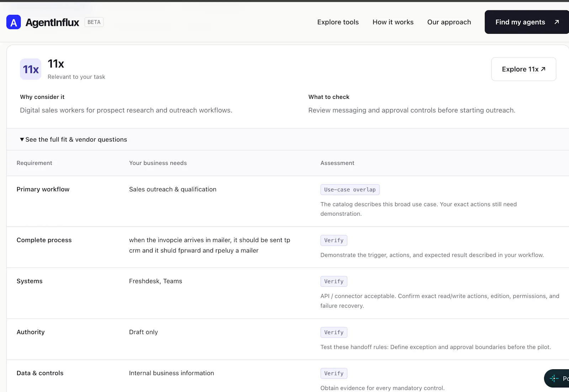Viewport: 569px width, 392px height.
Task: Click the 'Internal business information' cell
Action: tap(171, 373)
